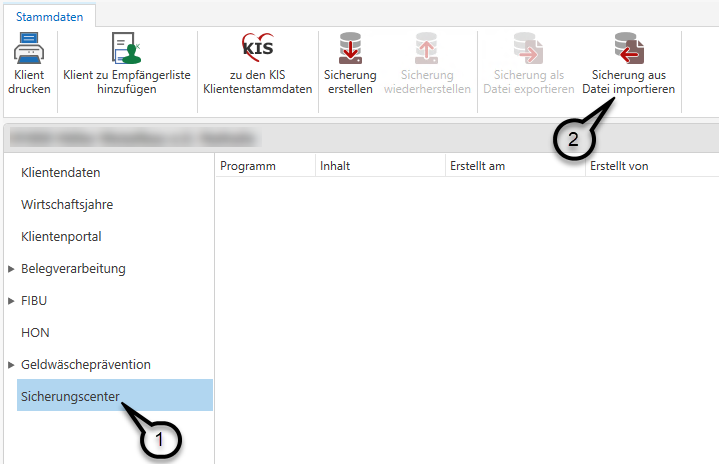
Task: Select Klientendaten in the sidebar
Action: point(60,173)
